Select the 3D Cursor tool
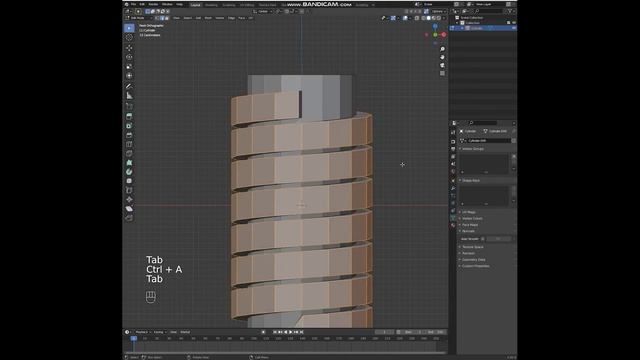Viewport: 640px width, 360px height. (x=129, y=37)
